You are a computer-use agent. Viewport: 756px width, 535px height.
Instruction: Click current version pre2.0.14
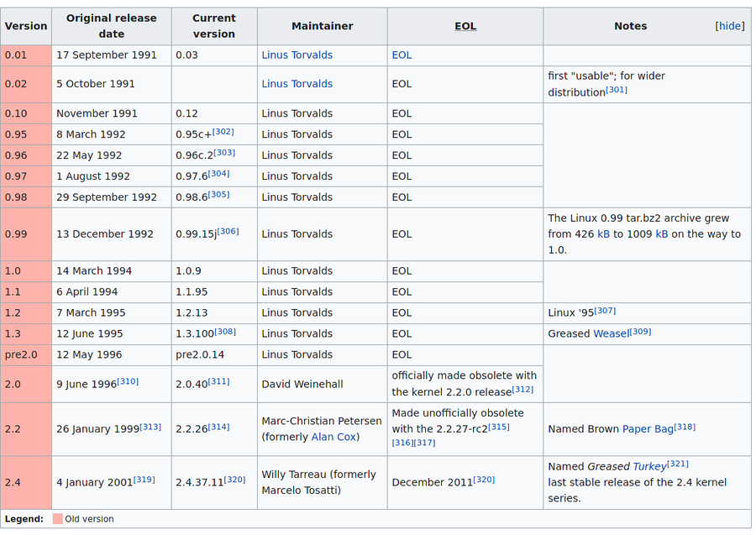[200, 354]
